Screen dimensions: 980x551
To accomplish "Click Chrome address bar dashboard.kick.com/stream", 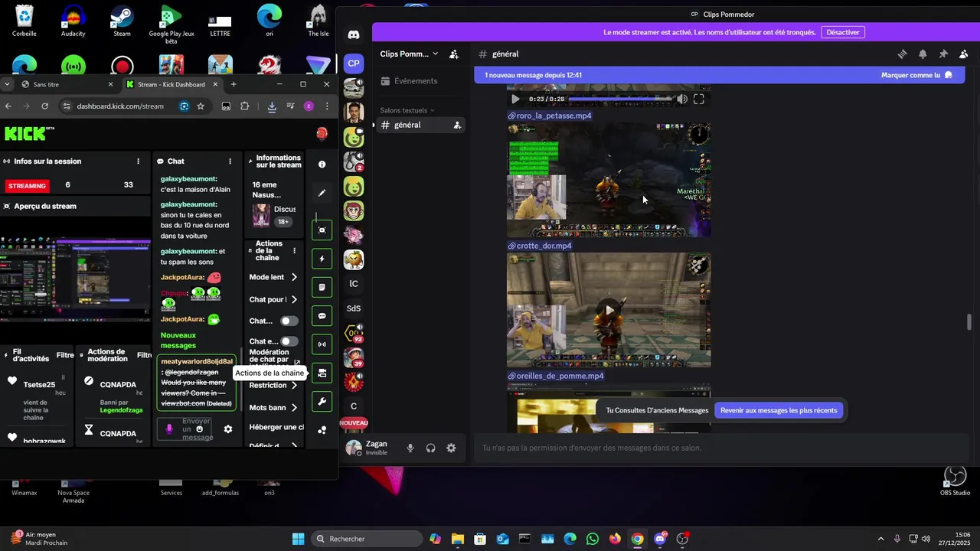I will (x=120, y=106).
